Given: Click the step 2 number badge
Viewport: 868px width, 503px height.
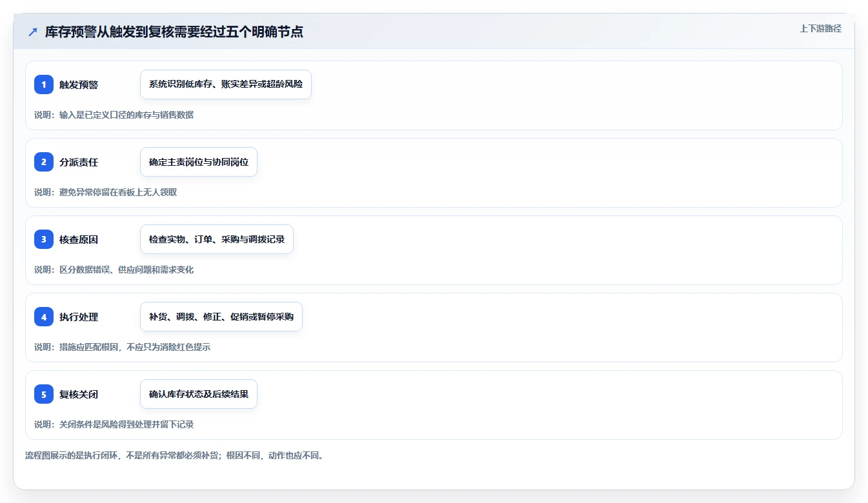Looking at the screenshot, I should 44,162.
